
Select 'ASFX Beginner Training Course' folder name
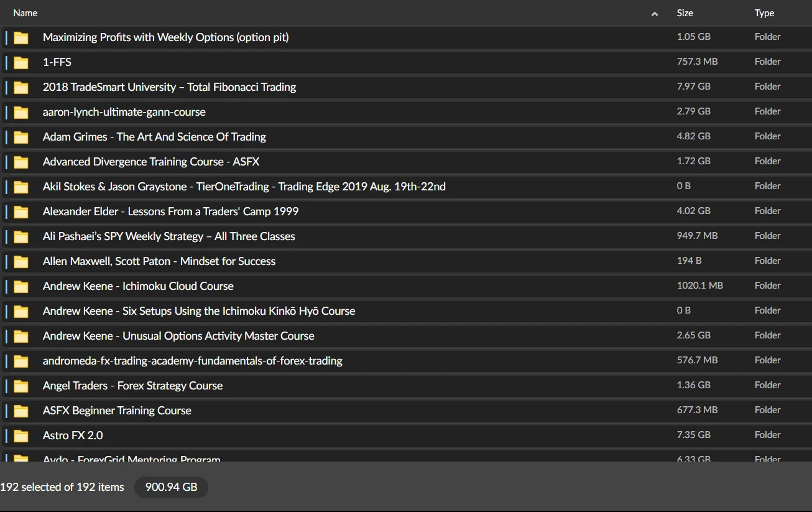[117, 411]
